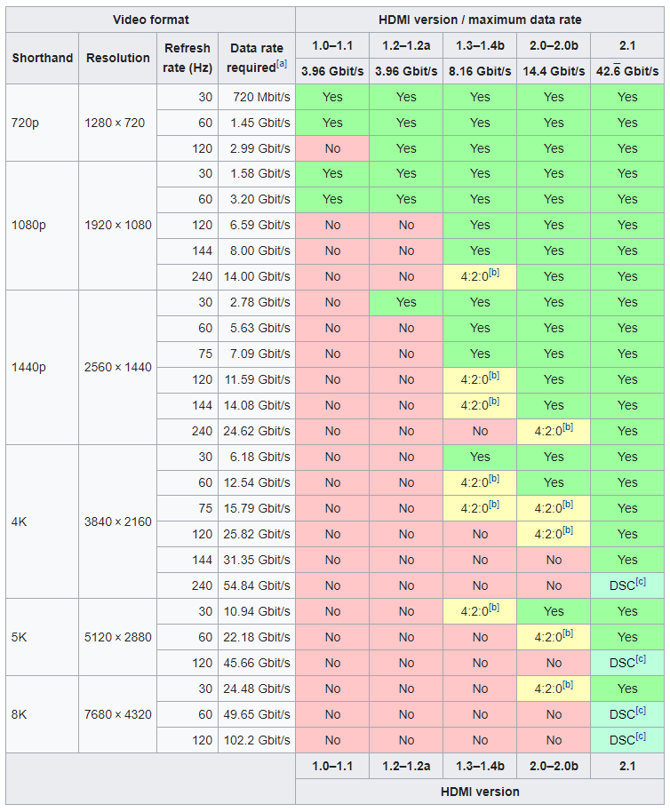Click the 'DSC' cell in the 8K 60 Hz row

(x=627, y=714)
